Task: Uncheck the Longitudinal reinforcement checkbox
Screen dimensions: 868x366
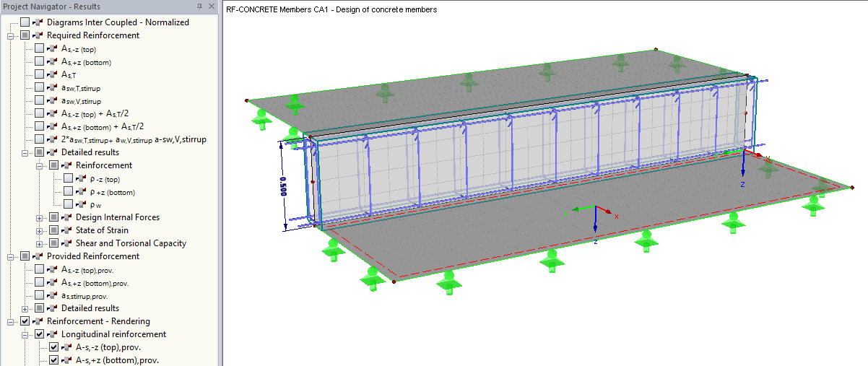Action: [40, 334]
